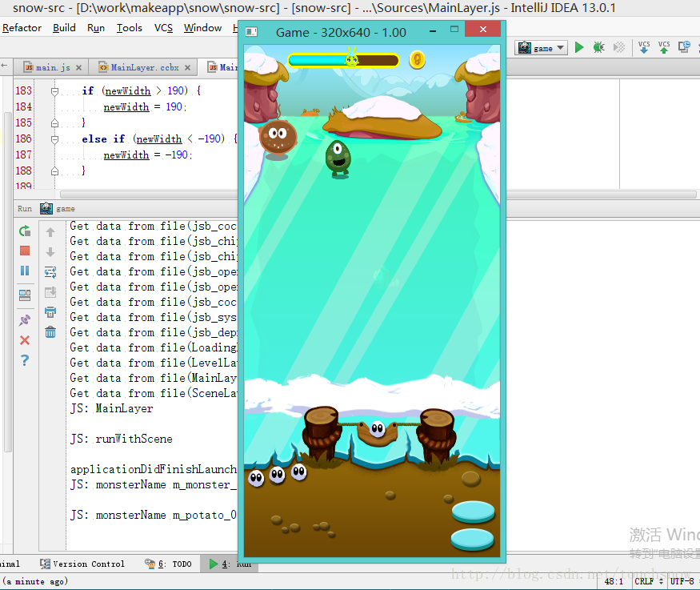This screenshot has width=700, height=590.
Task: Debug the 'game' configuration with the bug icon
Action: 598,47
